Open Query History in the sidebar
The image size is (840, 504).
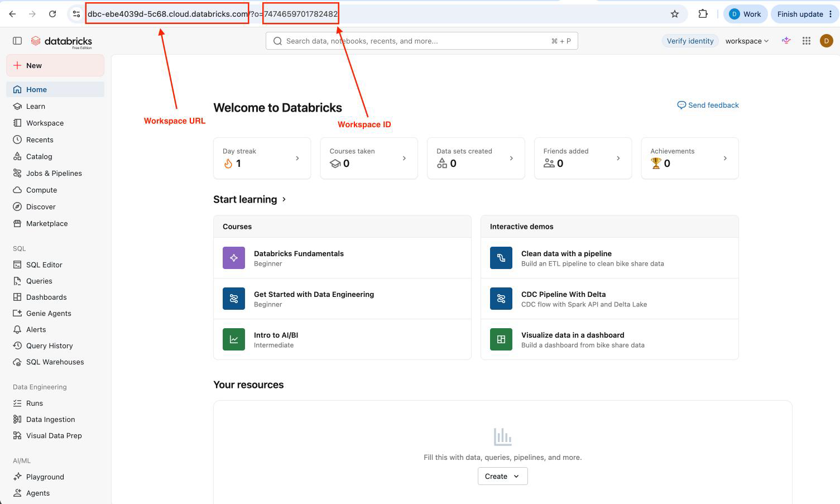(x=55, y=345)
